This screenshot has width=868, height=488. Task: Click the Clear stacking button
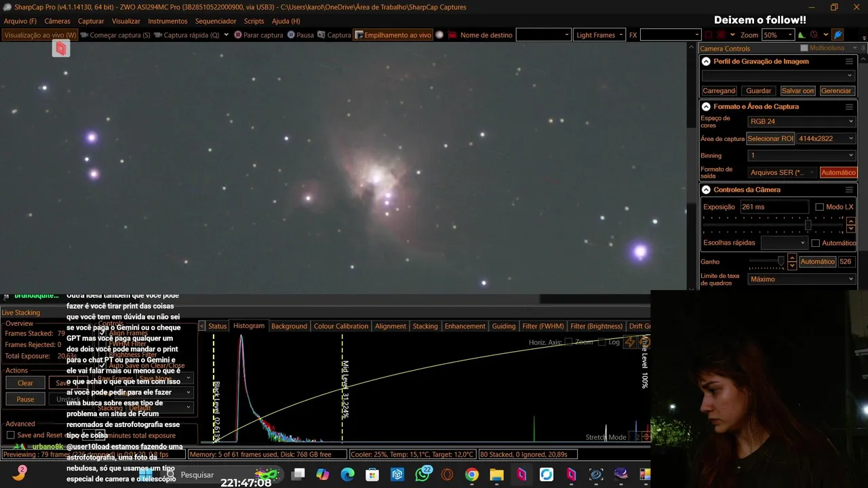(x=25, y=384)
